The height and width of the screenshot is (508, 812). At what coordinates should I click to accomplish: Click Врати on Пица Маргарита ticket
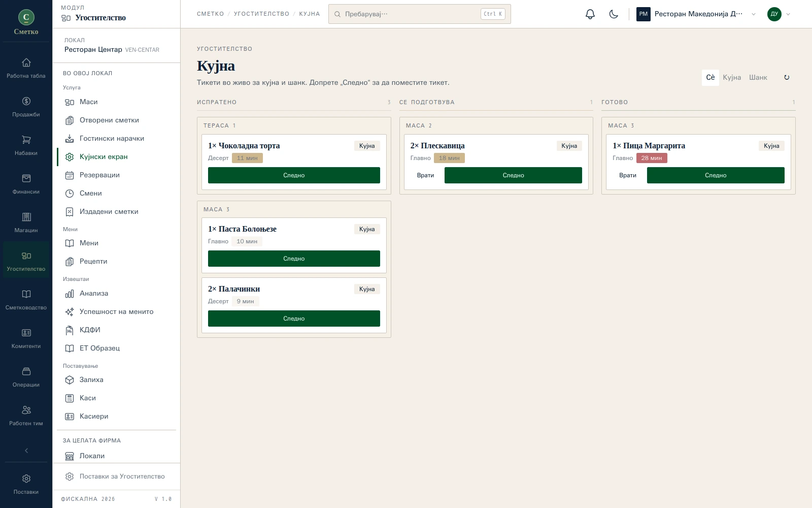[628, 175]
